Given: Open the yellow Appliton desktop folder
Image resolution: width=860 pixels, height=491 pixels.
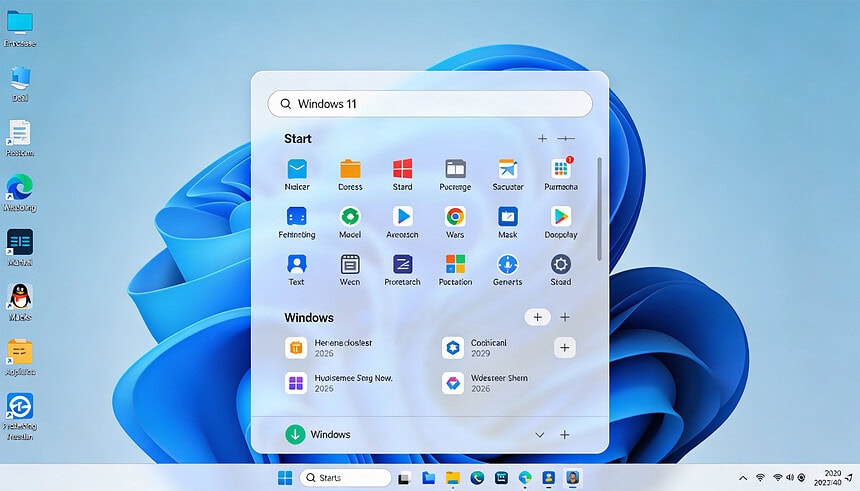Looking at the screenshot, I should 20,352.
